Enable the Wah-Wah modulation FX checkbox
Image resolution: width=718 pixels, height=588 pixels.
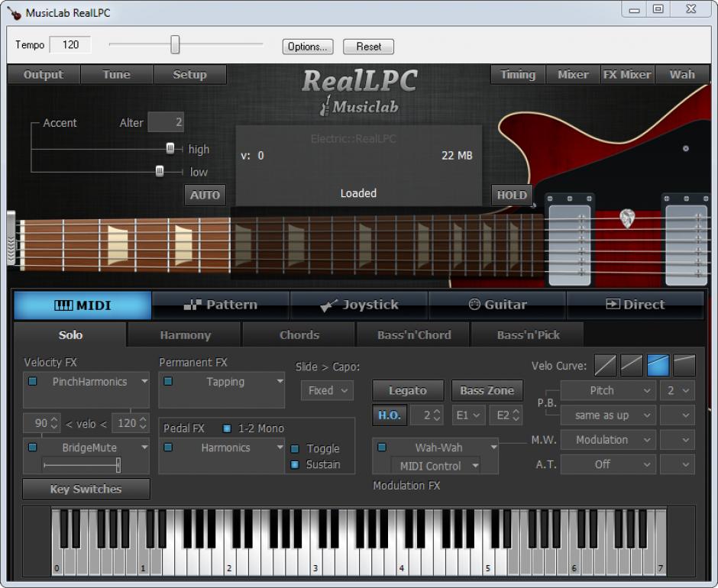pyautogui.click(x=381, y=447)
